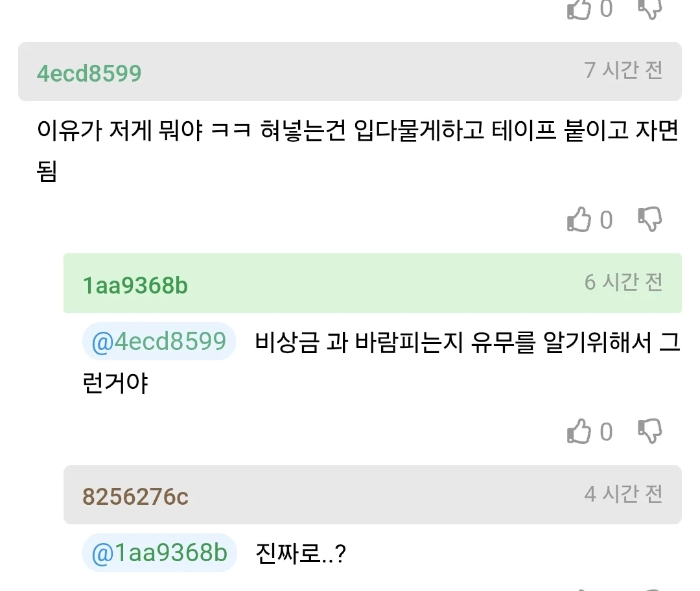
Task: Open the profile of user 8256276c
Action: point(135,496)
